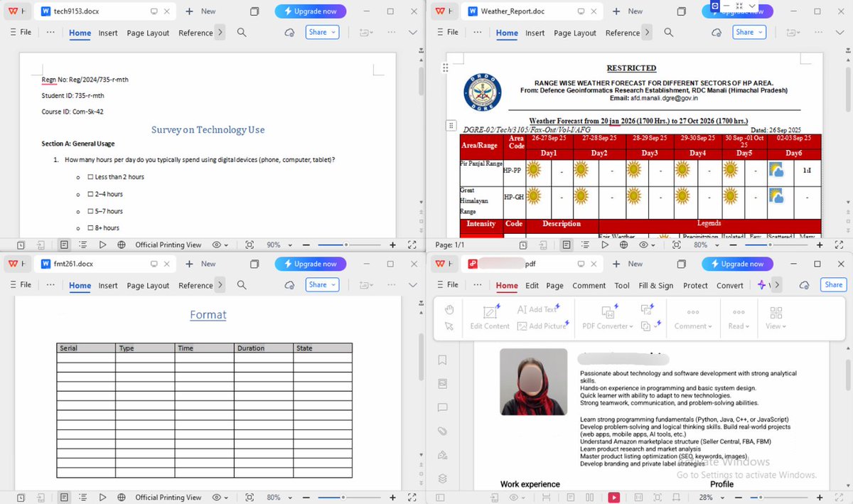Switch to Convert tab in PDF window
This screenshot has width=853, height=504.
tap(729, 286)
